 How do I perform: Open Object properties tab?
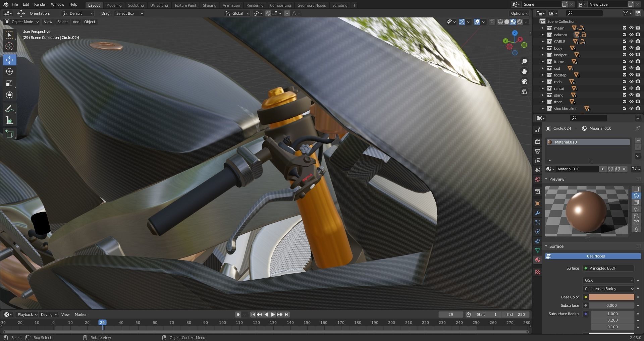tap(538, 204)
